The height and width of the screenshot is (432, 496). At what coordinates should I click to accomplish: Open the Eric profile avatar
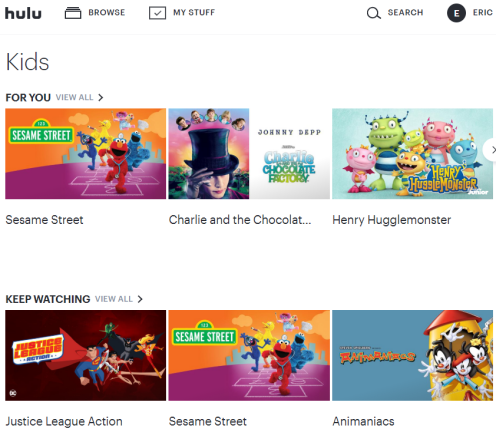[456, 13]
